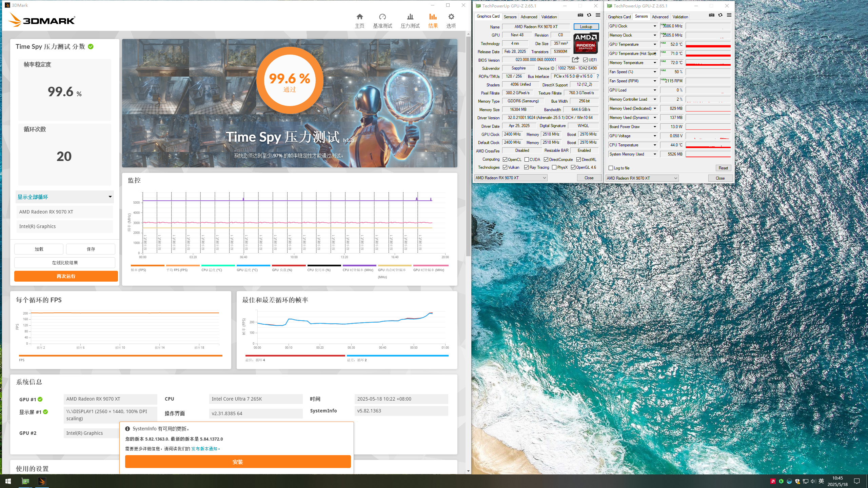This screenshot has height=488, width=868.
Task: Open the GPU Voltage sensor dropdown
Action: (655, 136)
